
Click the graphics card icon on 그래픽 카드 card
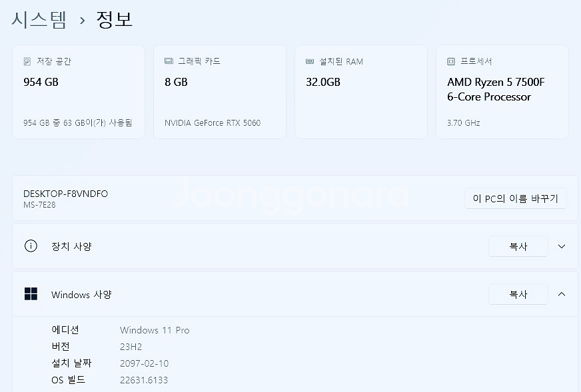click(x=168, y=61)
